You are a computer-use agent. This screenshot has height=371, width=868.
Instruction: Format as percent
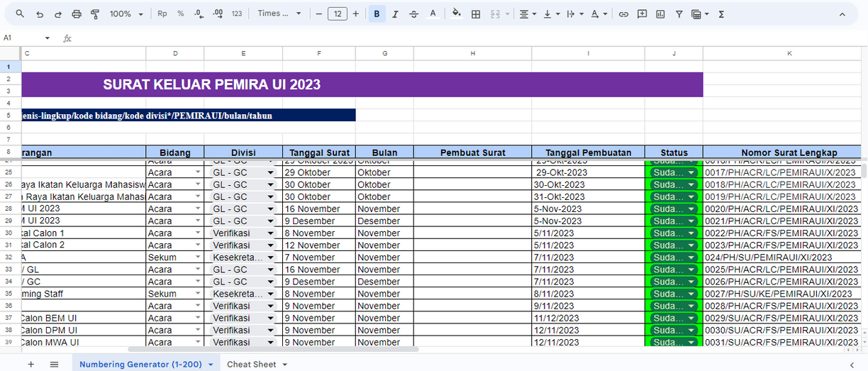tap(181, 14)
